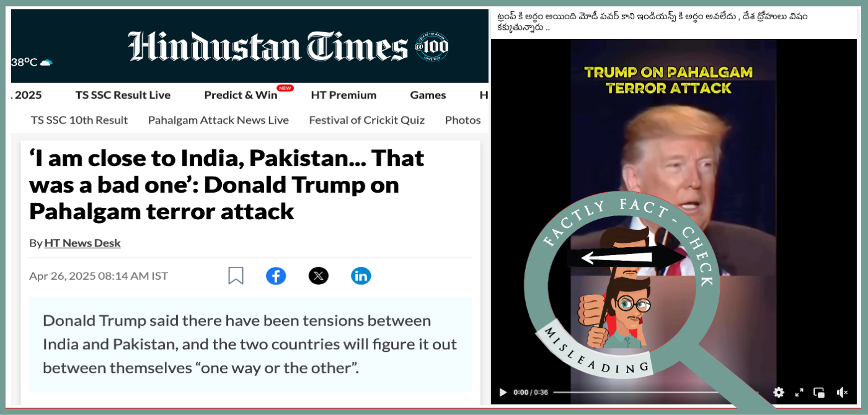868x415 pixels.
Task: Go to HT Premium section
Action: pyautogui.click(x=343, y=95)
